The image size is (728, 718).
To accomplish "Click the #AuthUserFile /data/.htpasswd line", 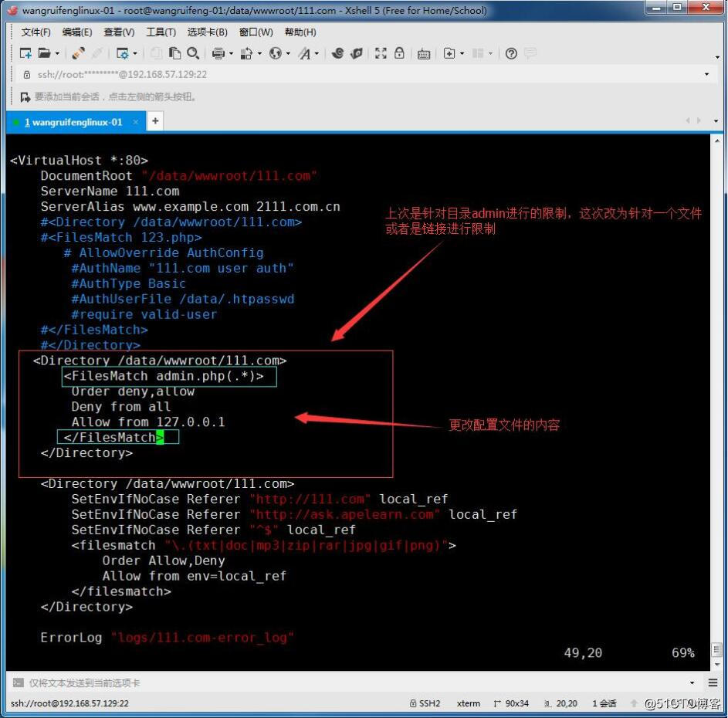I will coord(183,299).
